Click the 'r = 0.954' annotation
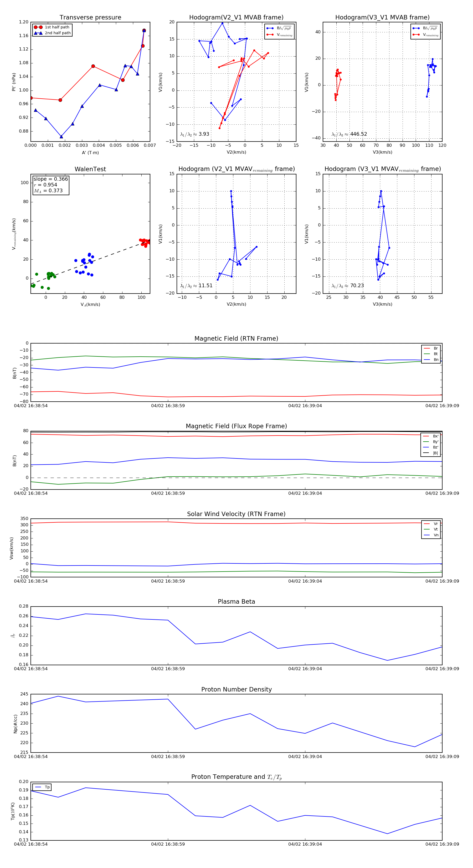 (x=45, y=185)
